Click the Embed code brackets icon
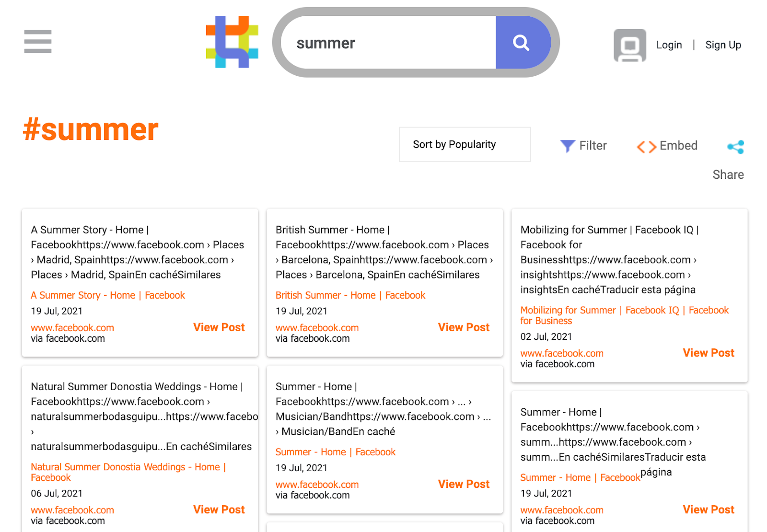This screenshot has width=767, height=532. 646,147
